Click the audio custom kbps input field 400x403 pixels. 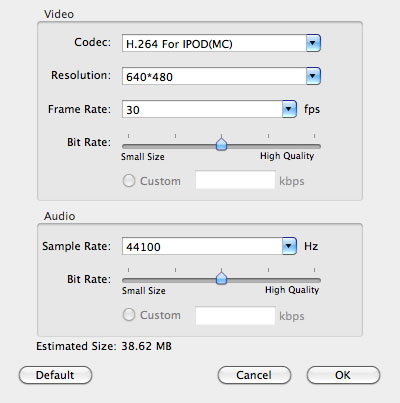tap(235, 315)
